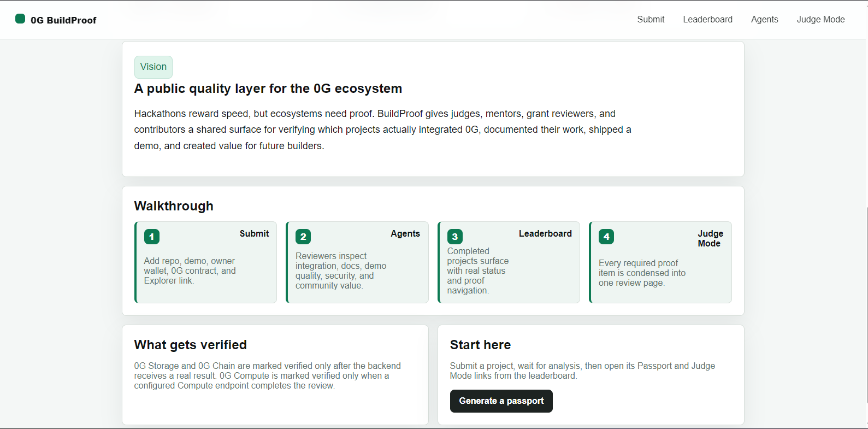The image size is (868, 429).
Task: Go to Agents in the navigation bar
Action: (764, 20)
